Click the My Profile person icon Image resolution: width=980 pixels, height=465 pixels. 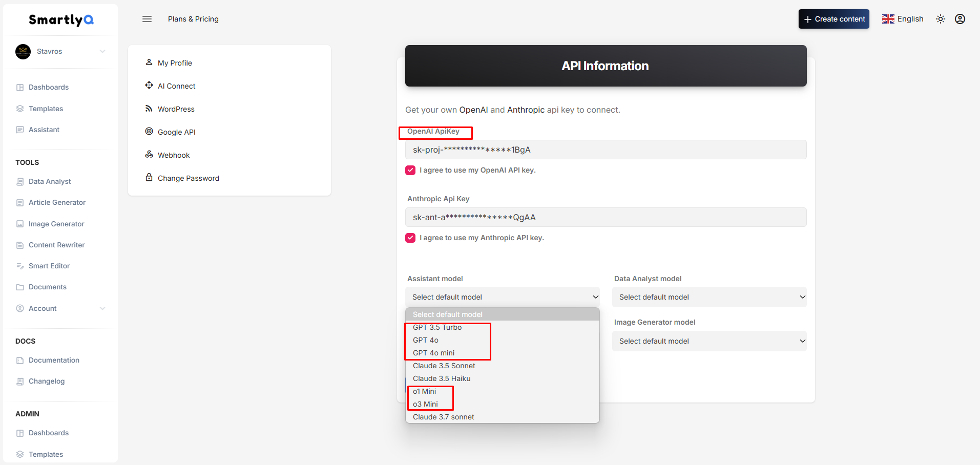tap(149, 62)
